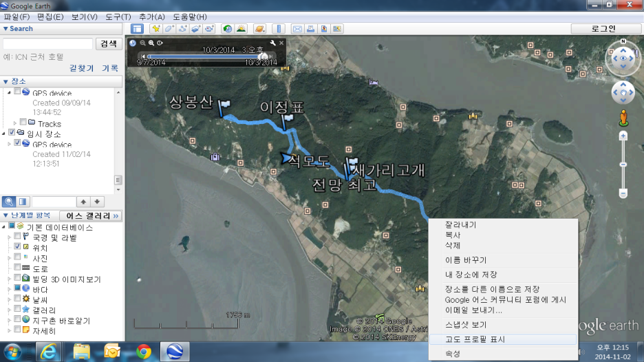
Task: Zoom out the time slider range
Action: [x=142, y=43]
